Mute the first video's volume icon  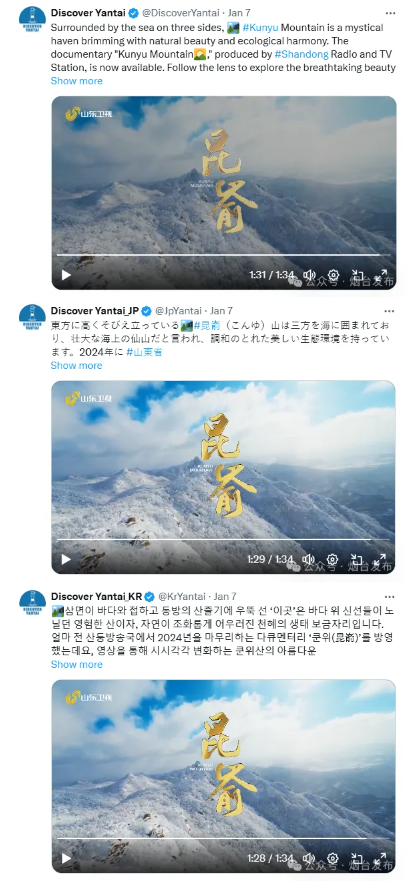(x=309, y=275)
